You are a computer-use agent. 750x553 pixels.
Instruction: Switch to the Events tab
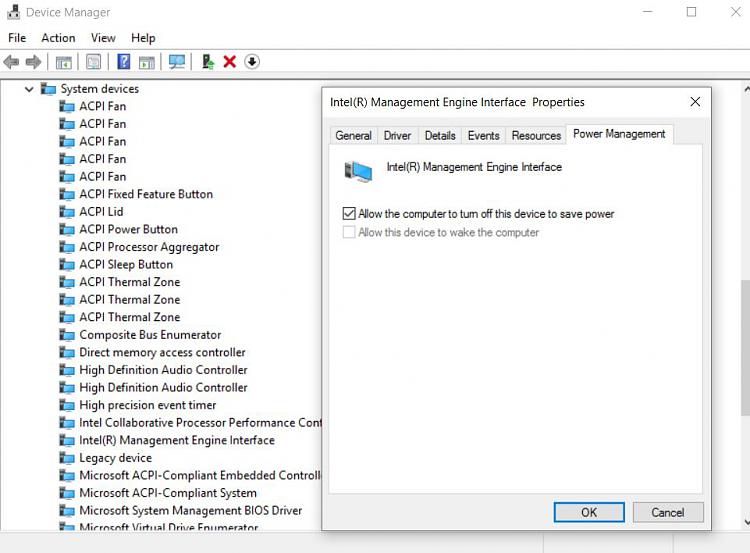coord(484,135)
